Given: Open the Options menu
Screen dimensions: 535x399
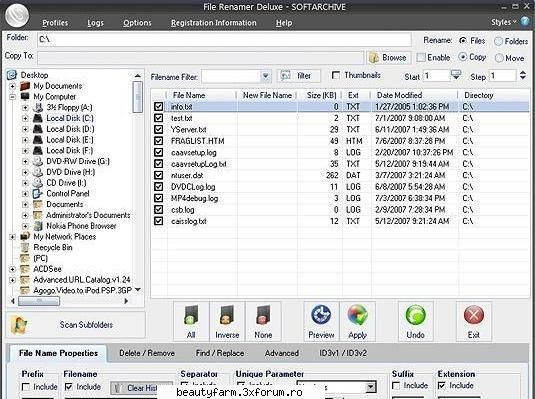Looking at the screenshot, I should [x=137, y=23].
